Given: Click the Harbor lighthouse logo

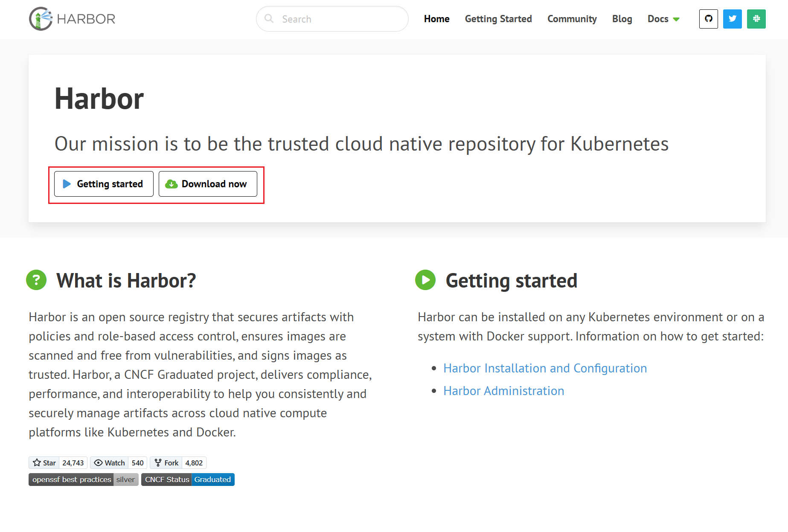Looking at the screenshot, I should [x=41, y=19].
